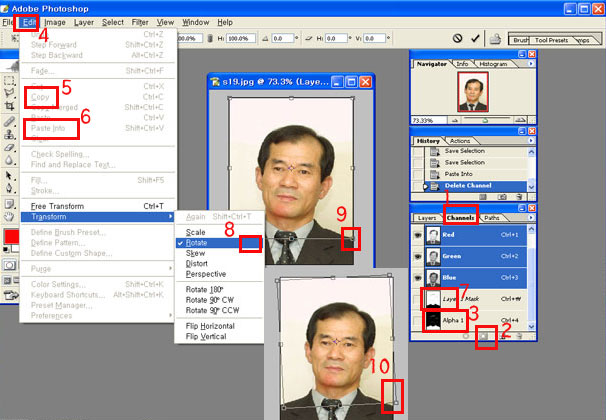606x420 pixels.
Task: Create new document from current history state
Action: (483, 197)
